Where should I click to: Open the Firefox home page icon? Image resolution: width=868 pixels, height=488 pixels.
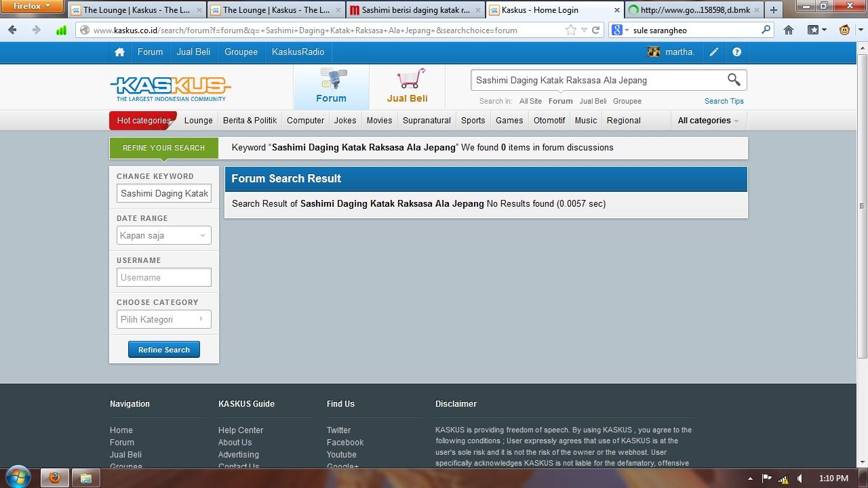pyautogui.click(x=789, y=30)
